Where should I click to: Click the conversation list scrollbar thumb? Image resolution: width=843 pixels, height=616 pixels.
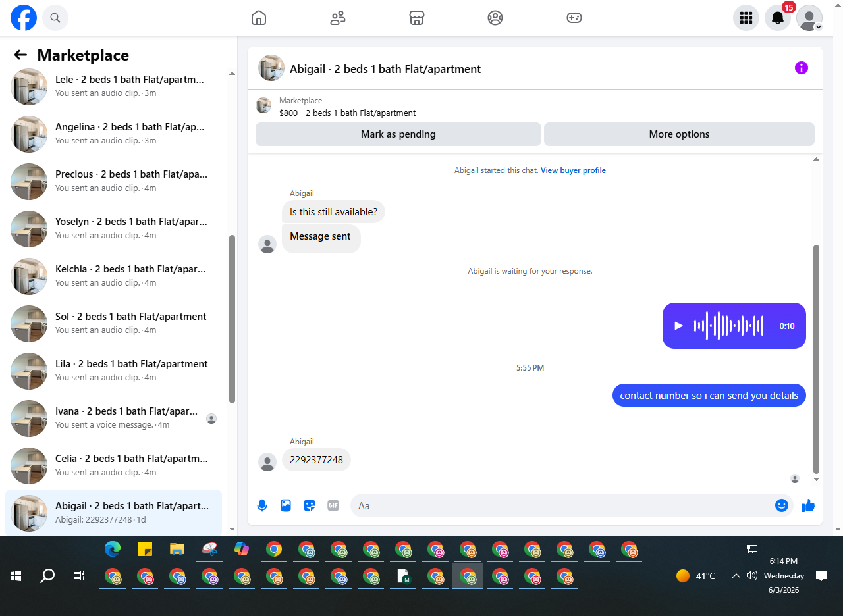point(232,319)
